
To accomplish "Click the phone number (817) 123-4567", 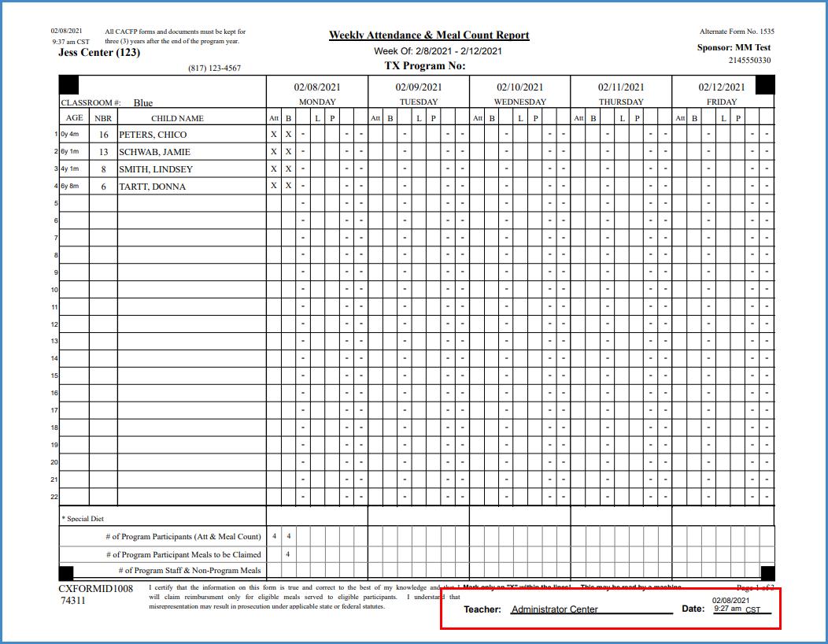I will (x=214, y=68).
